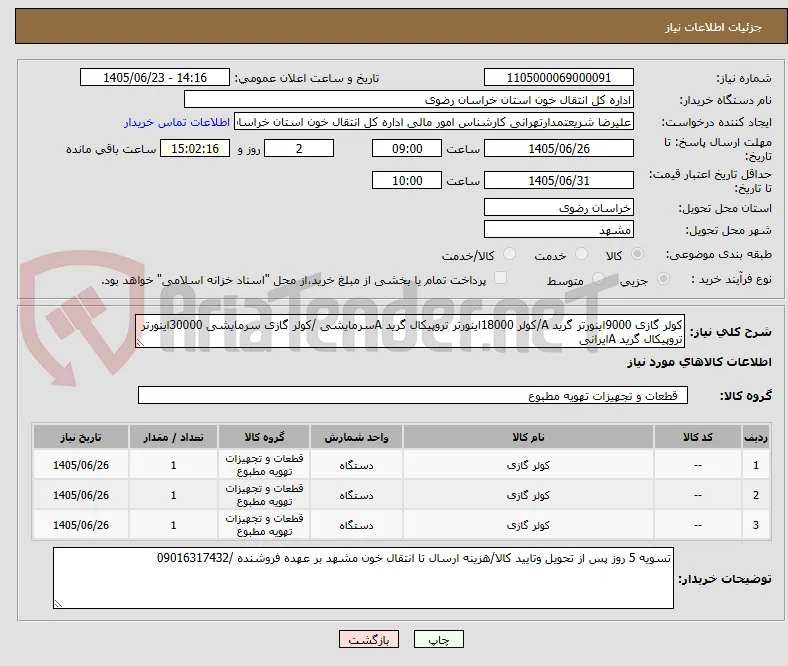
Task: Click the گروه کالا table column header
Action: tap(264, 437)
